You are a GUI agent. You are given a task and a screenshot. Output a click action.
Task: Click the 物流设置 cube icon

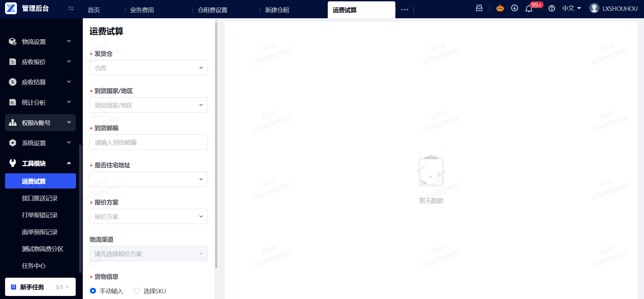coord(13,42)
